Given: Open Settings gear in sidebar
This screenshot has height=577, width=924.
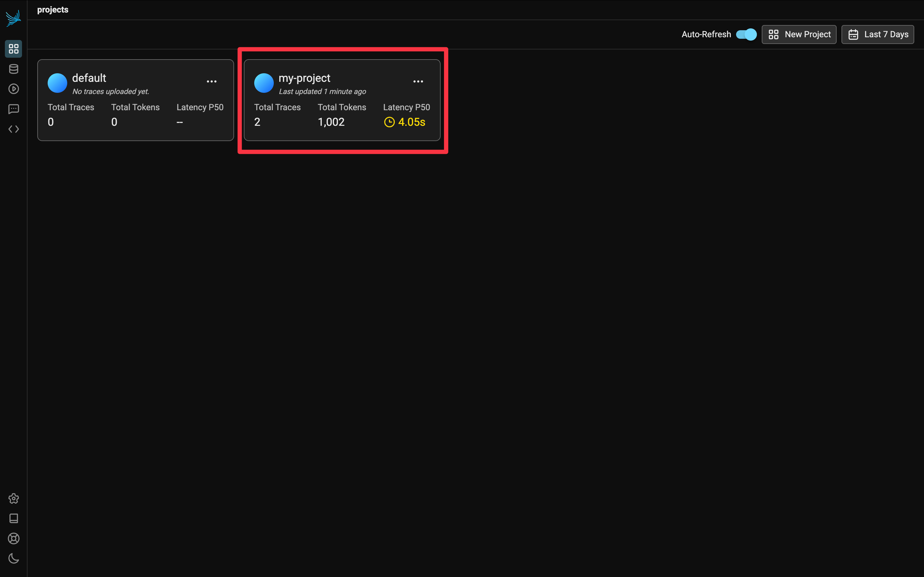Looking at the screenshot, I should pyautogui.click(x=13, y=498).
